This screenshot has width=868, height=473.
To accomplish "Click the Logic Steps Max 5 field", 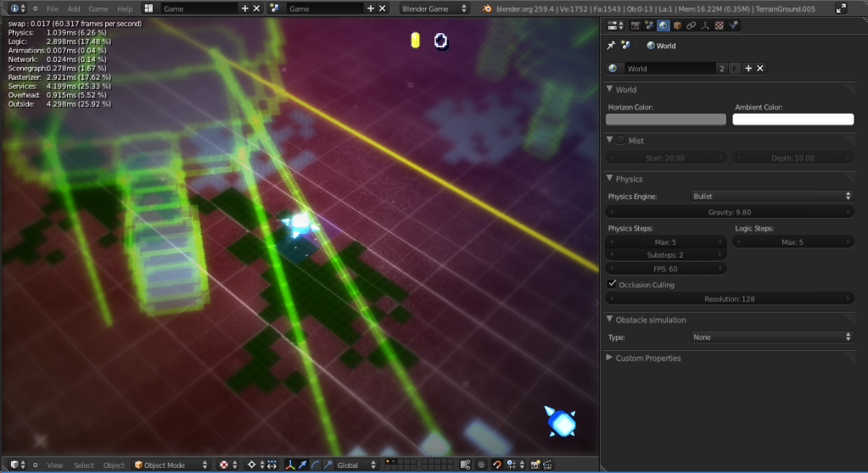I will [x=792, y=242].
